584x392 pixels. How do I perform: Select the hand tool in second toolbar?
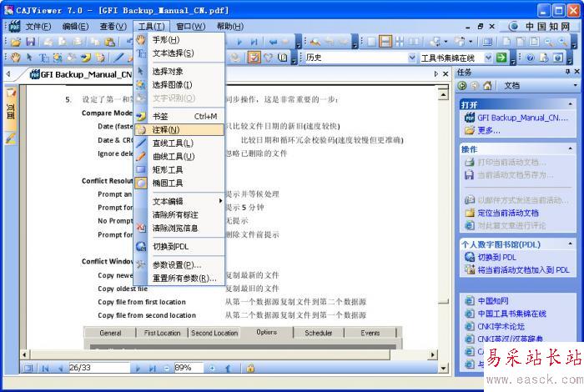(x=15, y=58)
